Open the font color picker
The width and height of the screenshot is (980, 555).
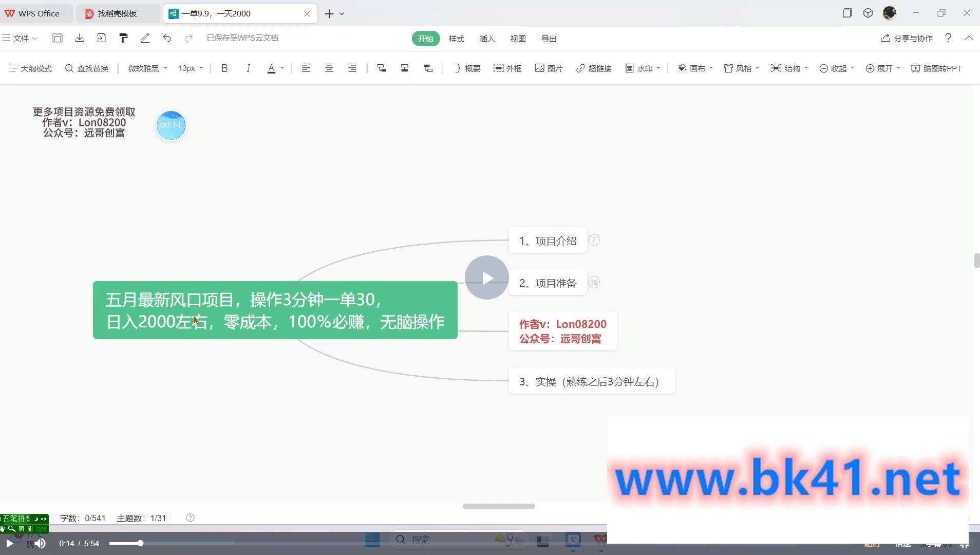[x=275, y=68]
